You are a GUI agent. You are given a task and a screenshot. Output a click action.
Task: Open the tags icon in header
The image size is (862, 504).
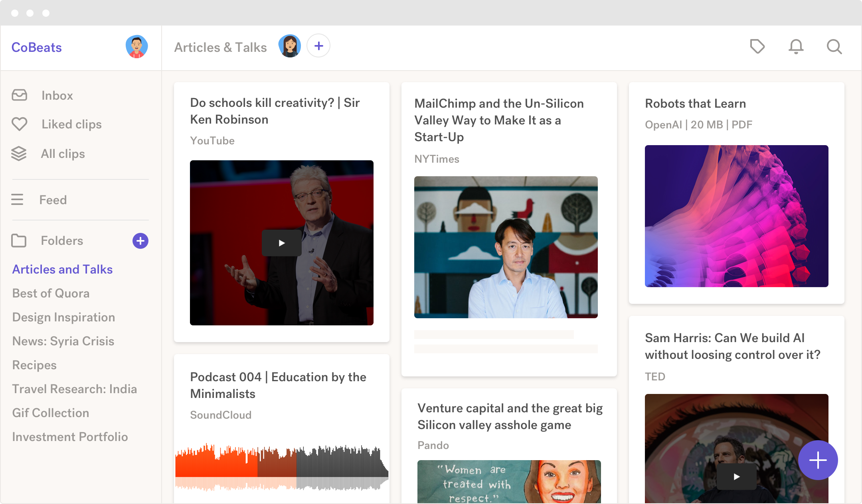[757, 47]
